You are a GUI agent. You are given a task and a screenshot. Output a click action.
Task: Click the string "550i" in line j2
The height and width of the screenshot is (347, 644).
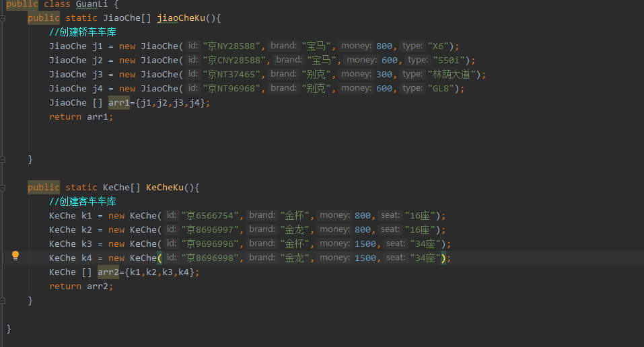pos(449,61)
